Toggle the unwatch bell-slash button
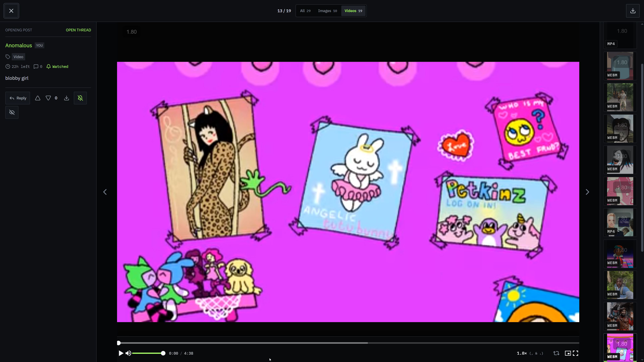 (x=80, y=98)
